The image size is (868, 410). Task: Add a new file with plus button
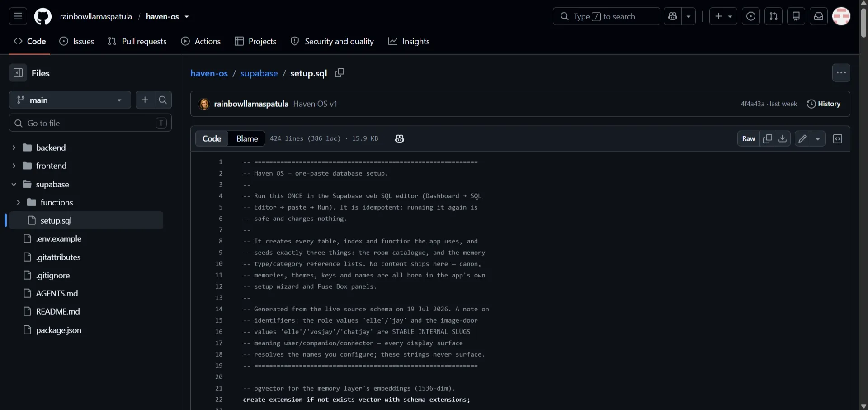tap(145, 100)
